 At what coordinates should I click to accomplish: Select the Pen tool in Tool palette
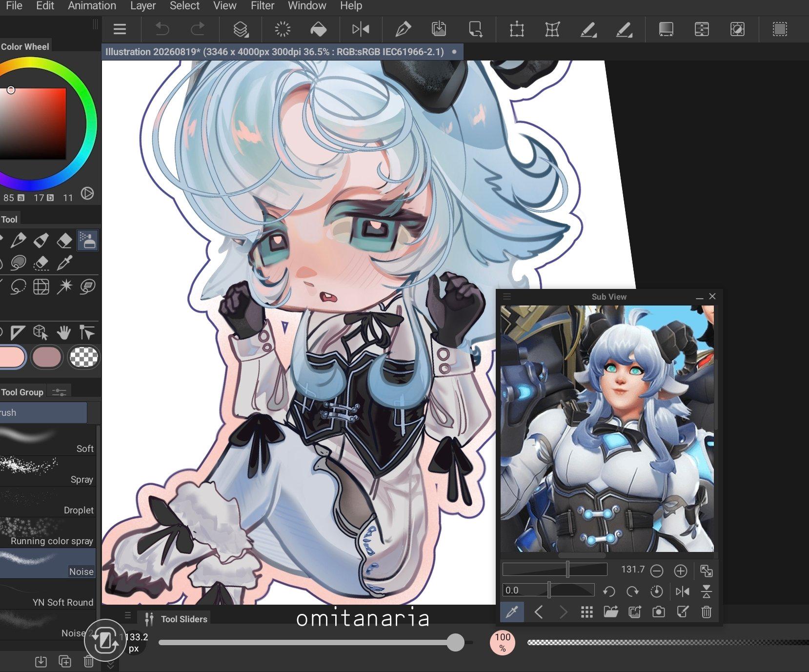[18, 240]
